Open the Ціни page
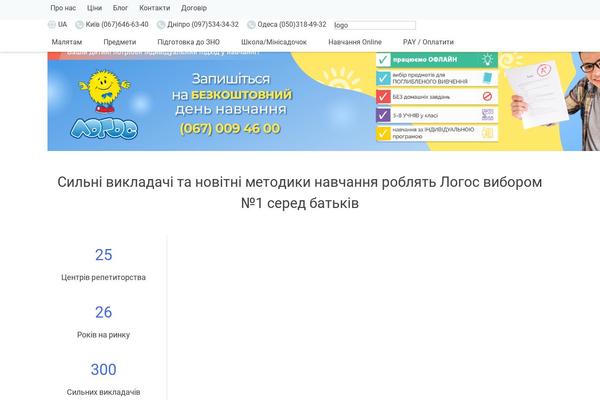This screenshot has width=600, height=400. point(95,8)
